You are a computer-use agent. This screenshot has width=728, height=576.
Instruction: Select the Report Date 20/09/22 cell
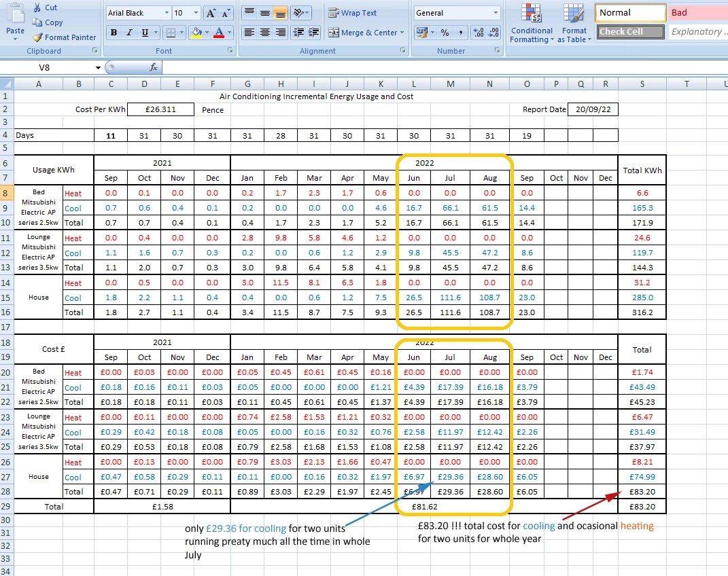coord(593,109)
